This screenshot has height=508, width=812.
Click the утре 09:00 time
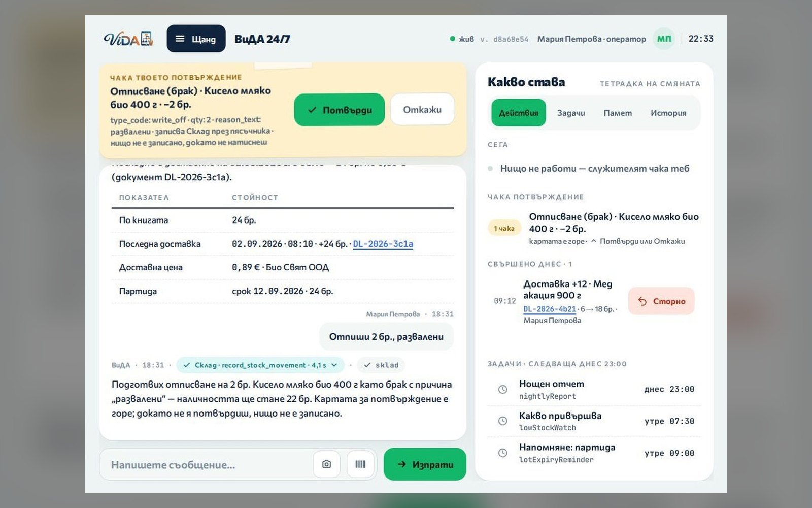tap(669, 453)
